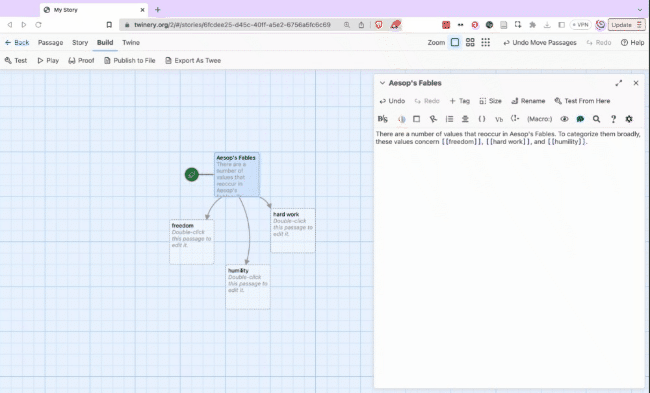Open the Bold/Strikethrough style tool in editor

click(x=382, y=119)
